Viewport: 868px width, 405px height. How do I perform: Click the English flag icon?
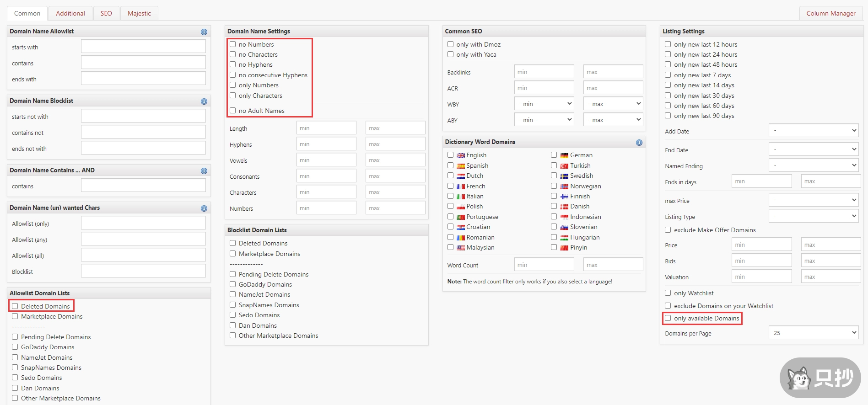pyautogui.click(x=461, y=156)
